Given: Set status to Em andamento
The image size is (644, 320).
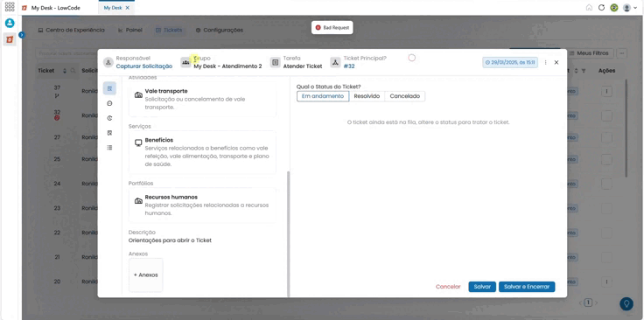Looking at the screenshot, I should click(x=323, y=96).
